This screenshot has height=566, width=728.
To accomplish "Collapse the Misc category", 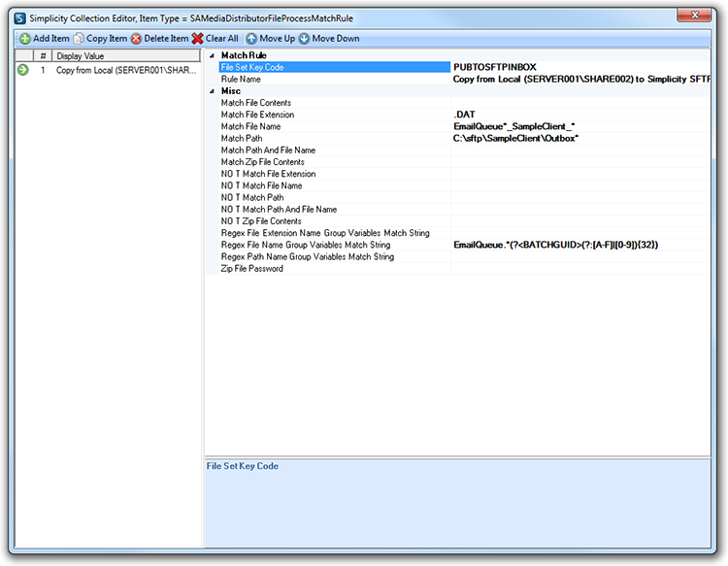I will 212,91.
